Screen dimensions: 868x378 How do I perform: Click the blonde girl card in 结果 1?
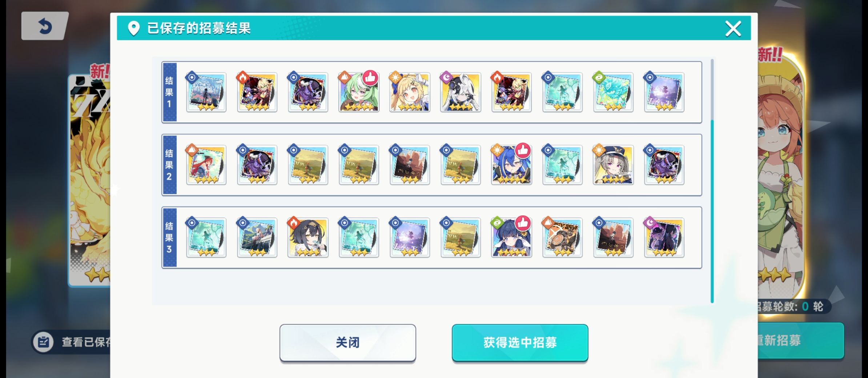[410, 92]
